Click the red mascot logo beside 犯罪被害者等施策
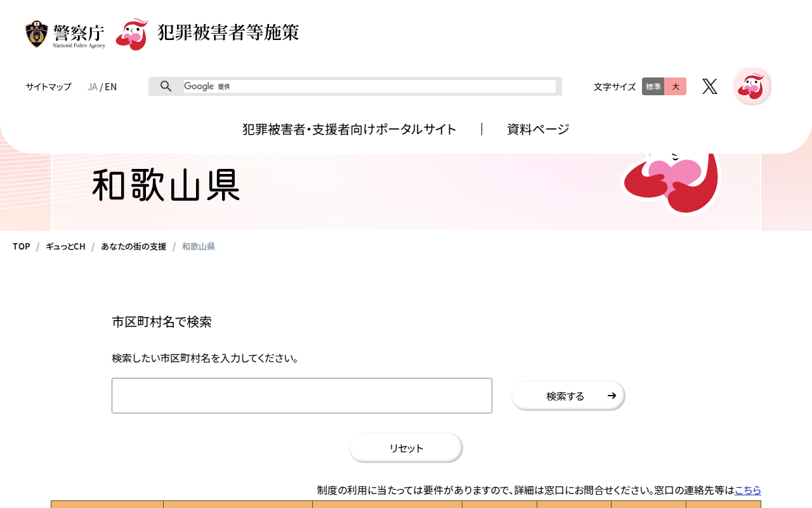812x508 pixels. pyautogui.click(x=132, y=34)
